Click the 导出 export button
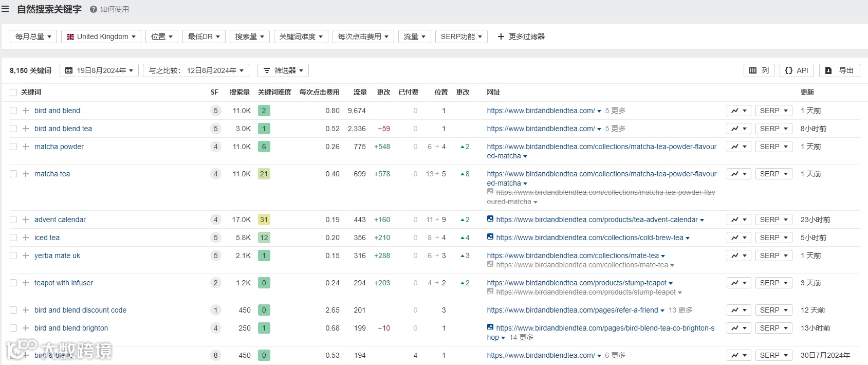 point(840,70)
